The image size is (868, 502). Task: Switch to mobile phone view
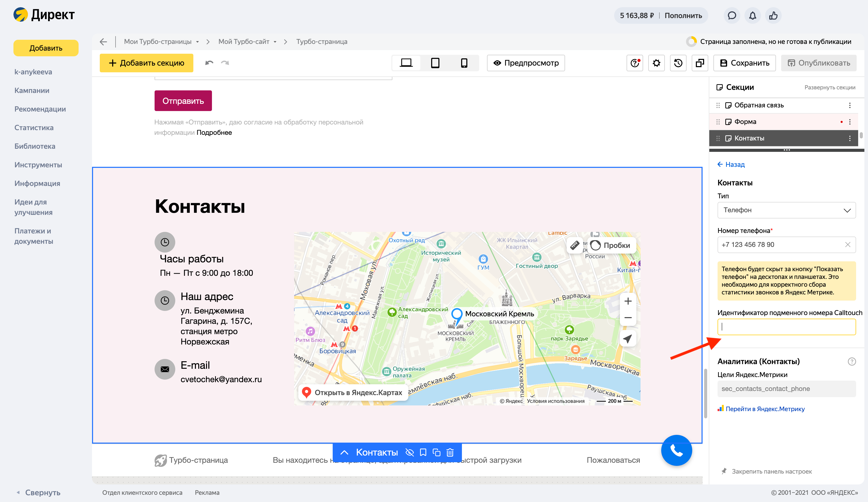464,63
